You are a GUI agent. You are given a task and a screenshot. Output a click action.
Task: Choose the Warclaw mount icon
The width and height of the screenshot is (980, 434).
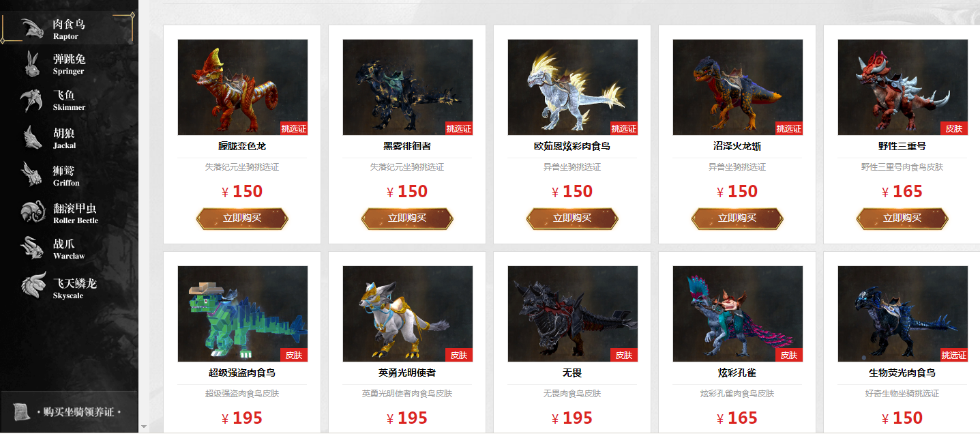[32, 248]
